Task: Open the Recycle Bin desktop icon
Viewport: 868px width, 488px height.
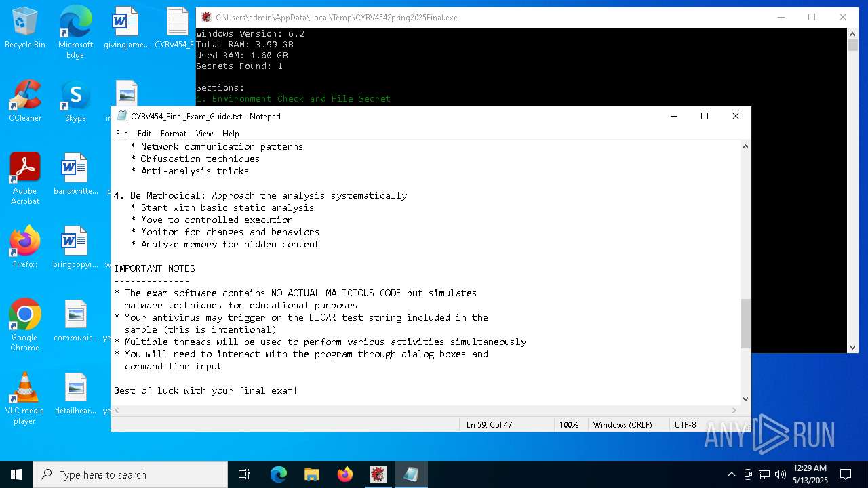Action: click(x=25, y=28)
